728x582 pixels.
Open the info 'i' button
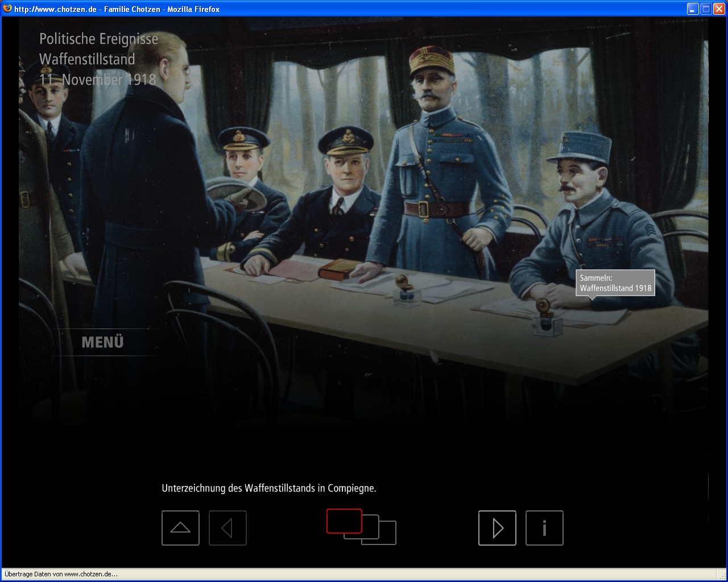point(544,528)
